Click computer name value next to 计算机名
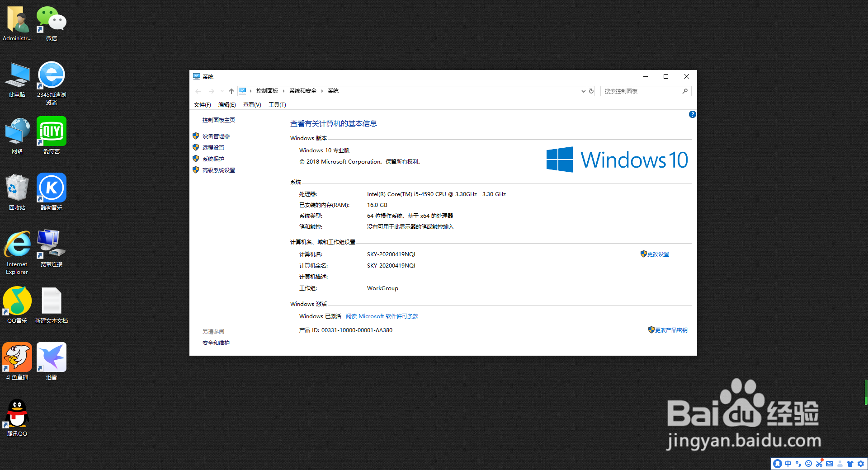 click(x=391, y=254)
